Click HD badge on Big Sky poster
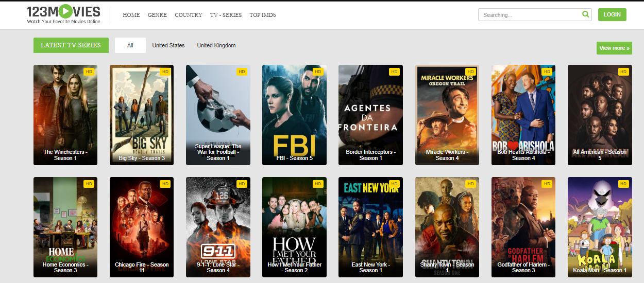Viewport: 644px width, 283px height. point(165,72)
